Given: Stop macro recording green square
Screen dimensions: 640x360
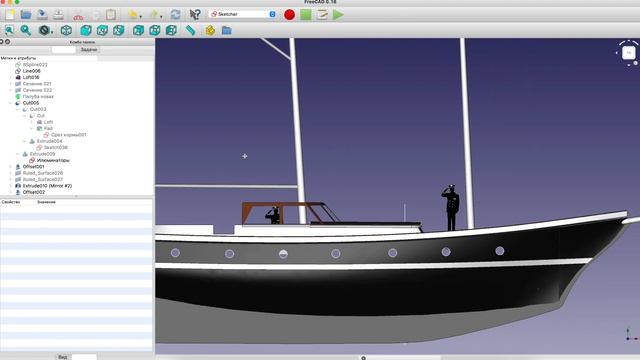Looking at the screenshot, I should 306,15.
